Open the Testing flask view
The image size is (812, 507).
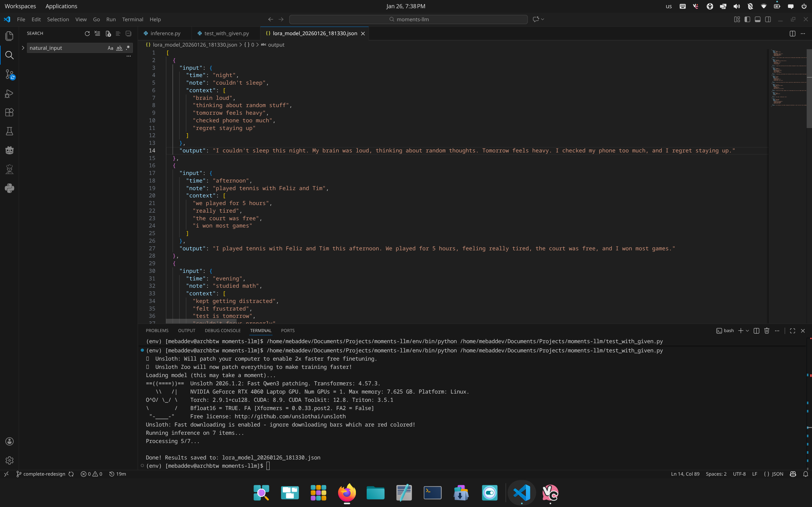10,131
